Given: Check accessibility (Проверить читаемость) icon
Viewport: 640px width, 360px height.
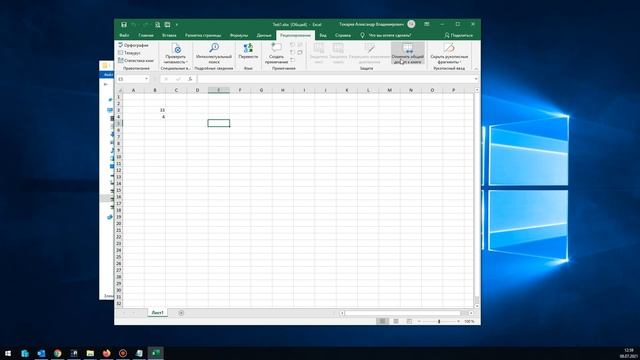Looking at the screenshot, I should point(176,53).
